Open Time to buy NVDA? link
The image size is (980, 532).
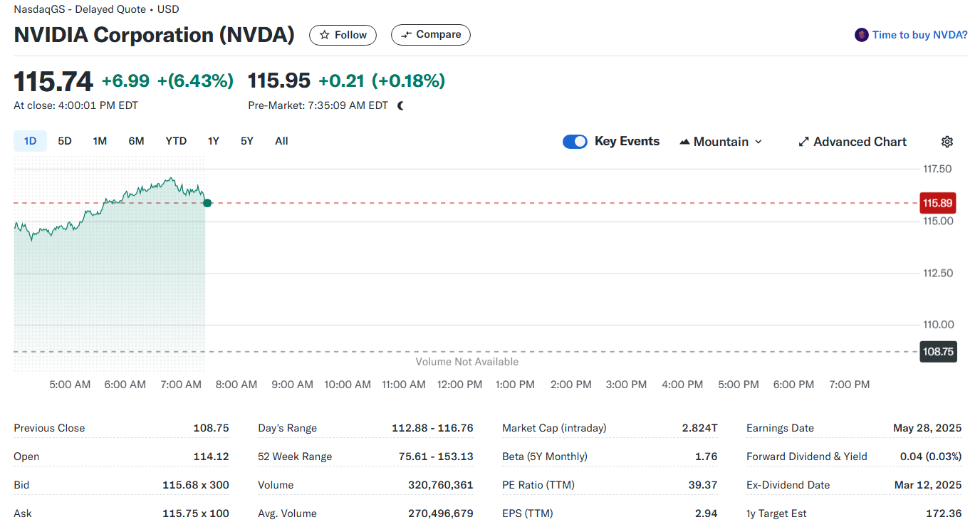[x=919, y=35]
